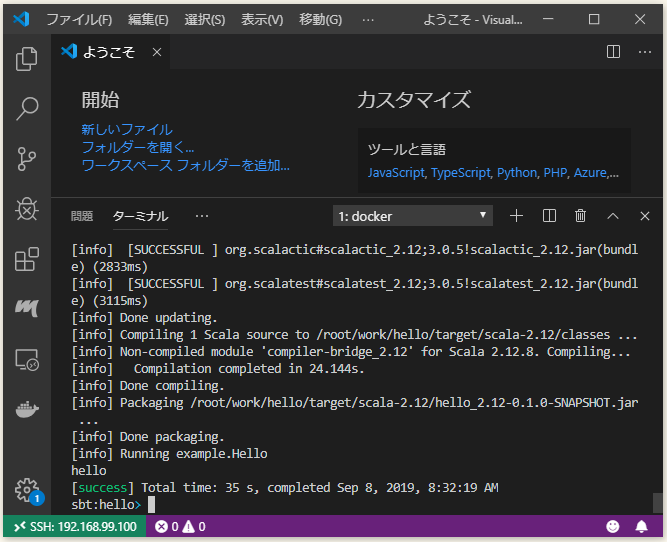This screenshot has height=542, width=667.
Task: Click the VS Code logo in title bar
Action: click(21, 19)
